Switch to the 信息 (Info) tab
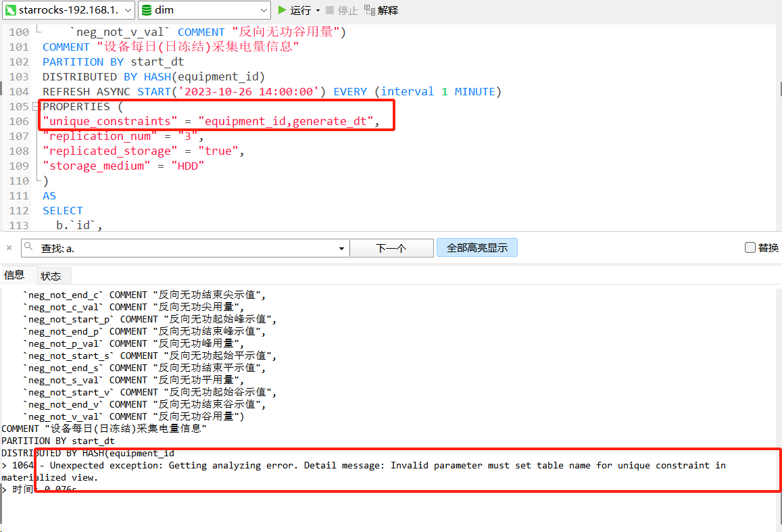Viewport: 782px width, 532px height. [x=14, y=275]
